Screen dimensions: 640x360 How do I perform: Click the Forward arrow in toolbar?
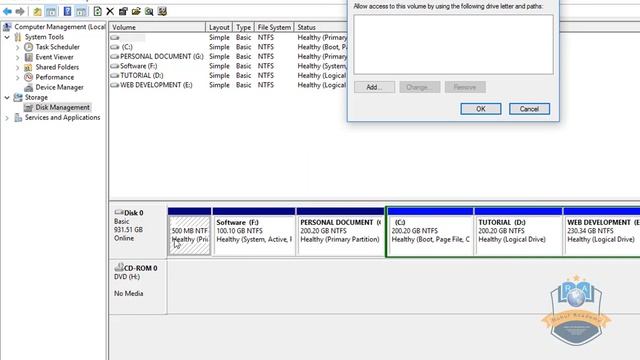20,11
